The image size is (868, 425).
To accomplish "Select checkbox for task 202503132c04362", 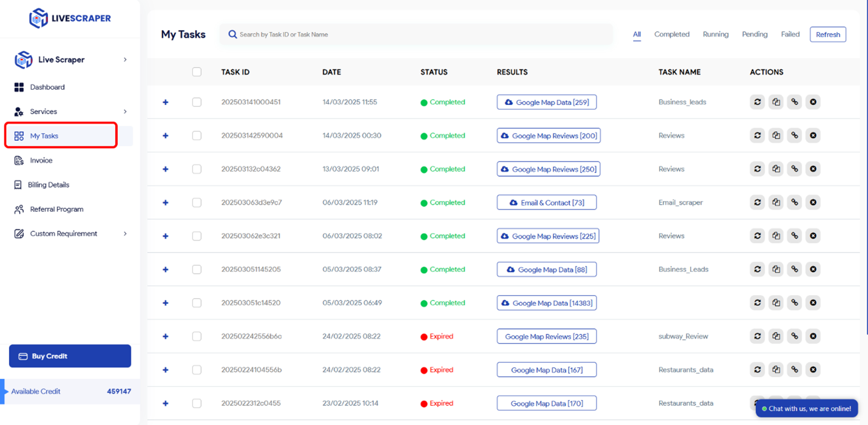I will click(197, 169).
